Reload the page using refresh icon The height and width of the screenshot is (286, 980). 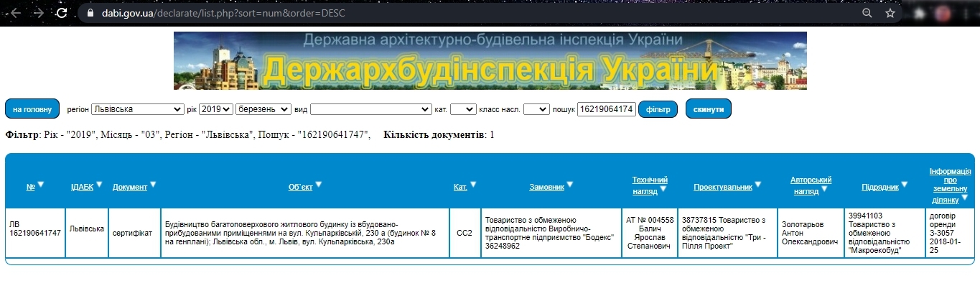click(x=62, y=13)
